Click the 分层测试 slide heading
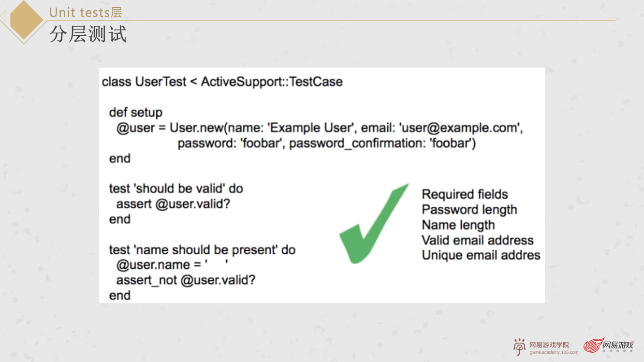The image size is (644, 362). click(88, 34)
